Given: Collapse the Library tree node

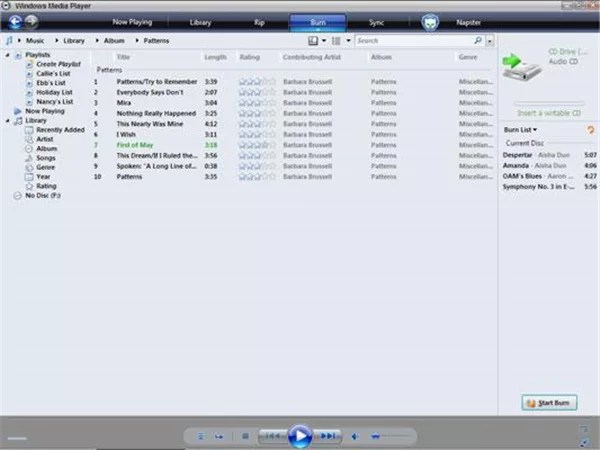Looking at the screenshot, I should [7, 121].
